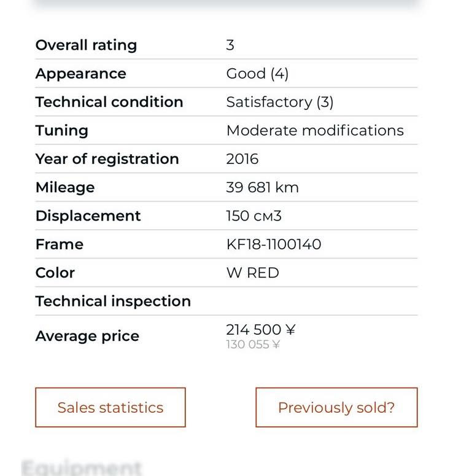Open the Sales statistics button
Screen dimensions: 453x476
[x=110, y=407]
